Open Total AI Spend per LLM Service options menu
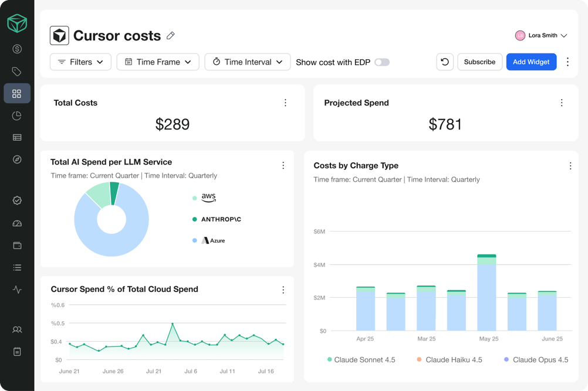 tap(283, 165)
